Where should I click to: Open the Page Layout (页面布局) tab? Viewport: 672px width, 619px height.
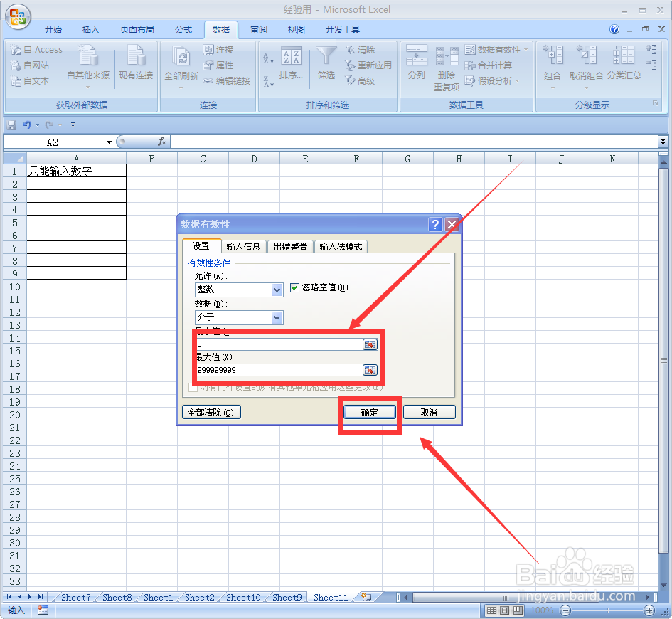pyautogui.click(x=137, y=29)
